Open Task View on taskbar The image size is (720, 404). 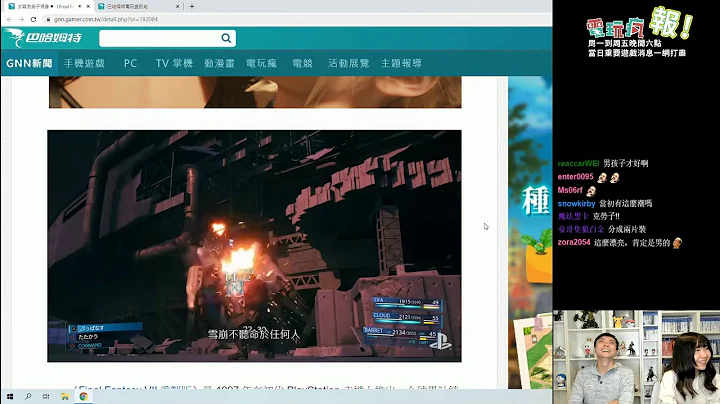tap(46, 396)
